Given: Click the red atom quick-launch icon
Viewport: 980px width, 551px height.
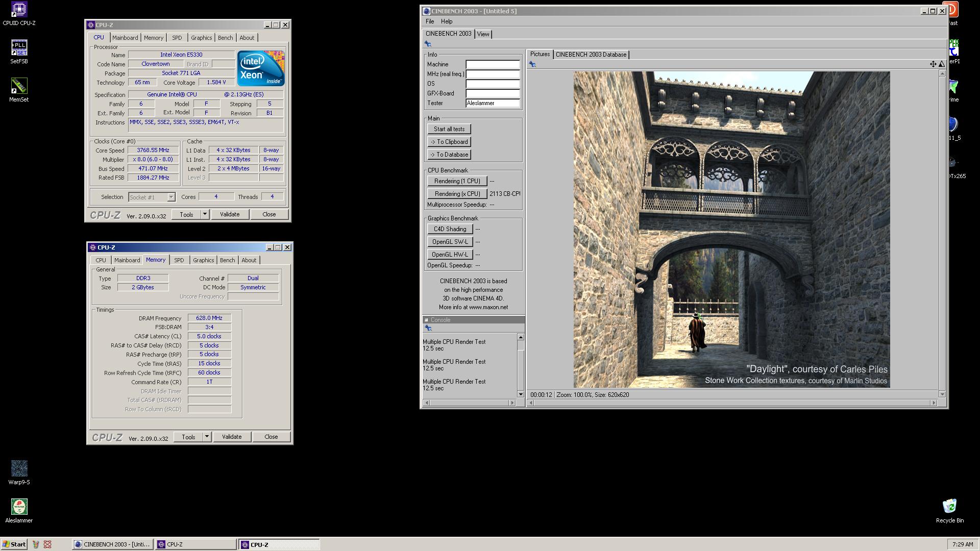Looking at the screenshot, I should tap(47, 544).
